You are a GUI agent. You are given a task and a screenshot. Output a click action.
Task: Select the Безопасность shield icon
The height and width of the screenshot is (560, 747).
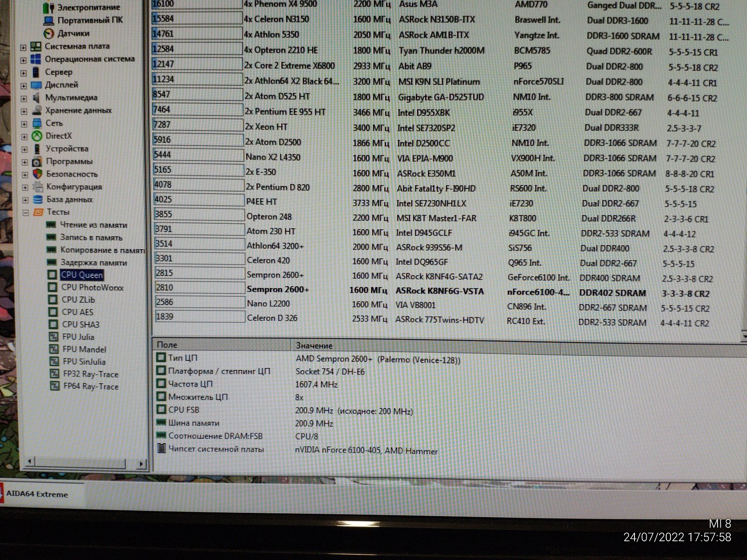[x=38, y=175]
